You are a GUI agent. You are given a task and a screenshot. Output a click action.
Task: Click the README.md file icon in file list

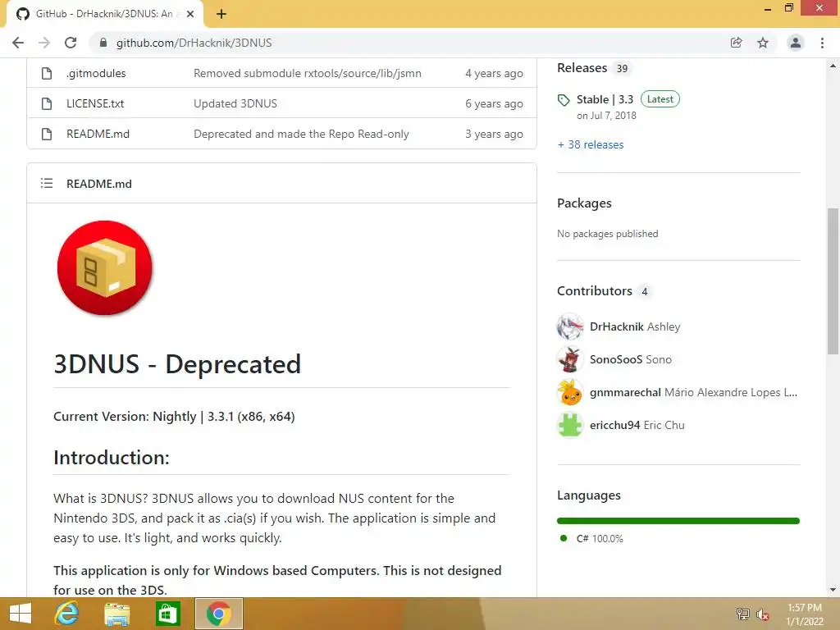point(47,134)
